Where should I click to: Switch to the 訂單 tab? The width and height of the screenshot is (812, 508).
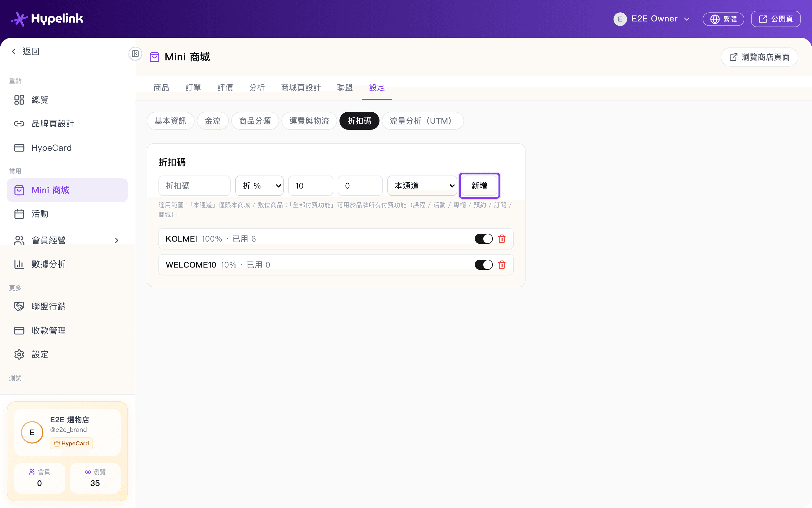[x=193, y=88]
